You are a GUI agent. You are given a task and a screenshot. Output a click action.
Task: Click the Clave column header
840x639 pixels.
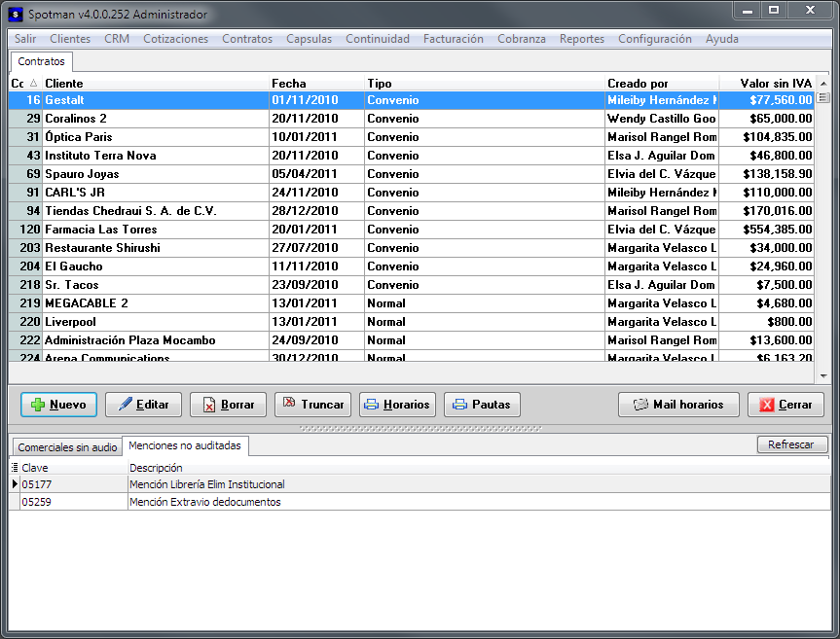coord(73,468)
